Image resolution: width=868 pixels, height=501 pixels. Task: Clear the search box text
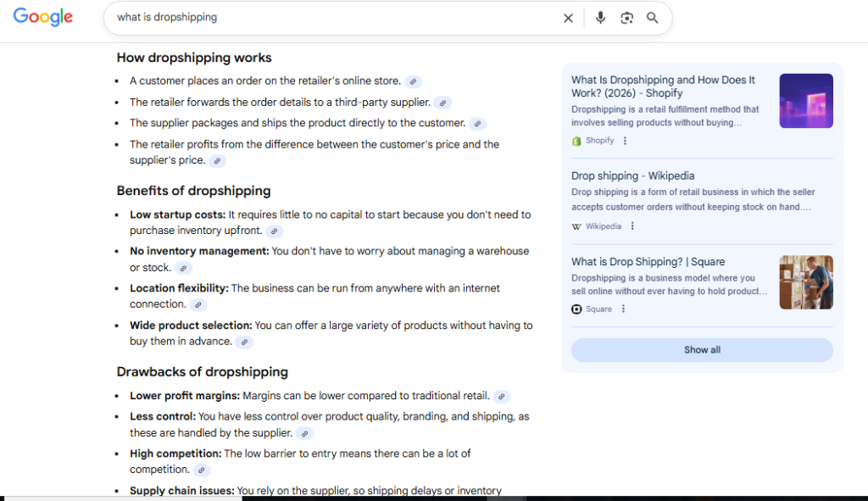click(568, 18)
